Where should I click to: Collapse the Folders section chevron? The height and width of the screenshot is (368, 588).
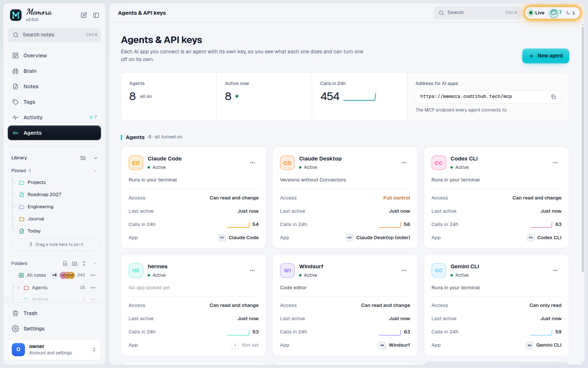[95, 263]
